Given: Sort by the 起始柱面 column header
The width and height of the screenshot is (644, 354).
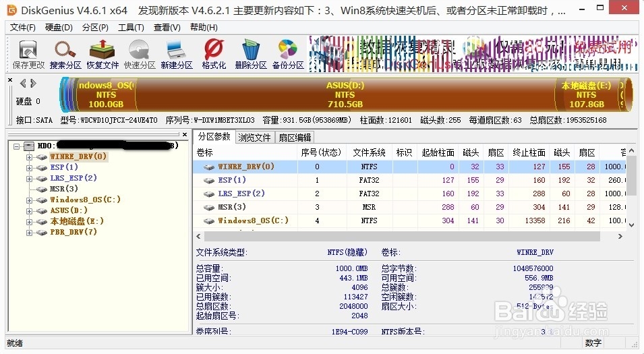Looking at the screenshot, I should click(x=438, y=153).
